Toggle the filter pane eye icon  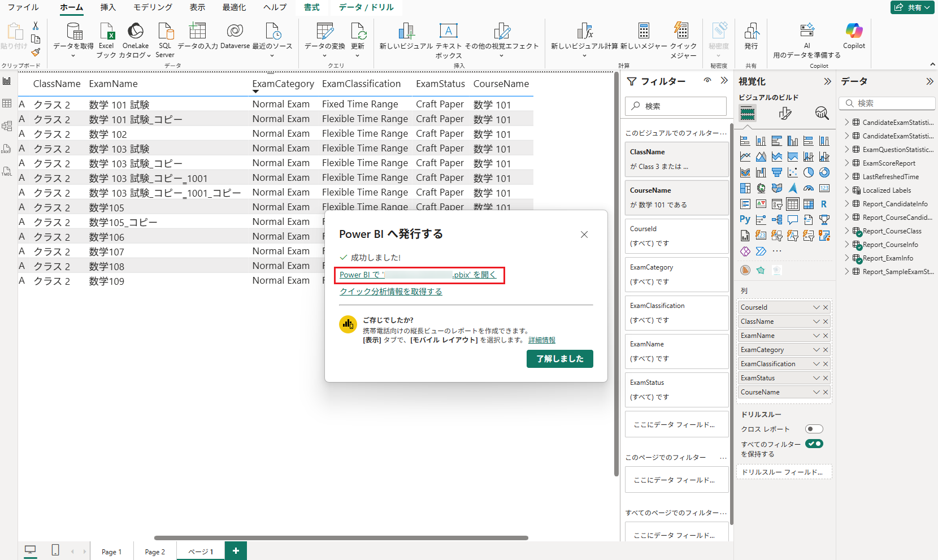(x=707, y=81)
